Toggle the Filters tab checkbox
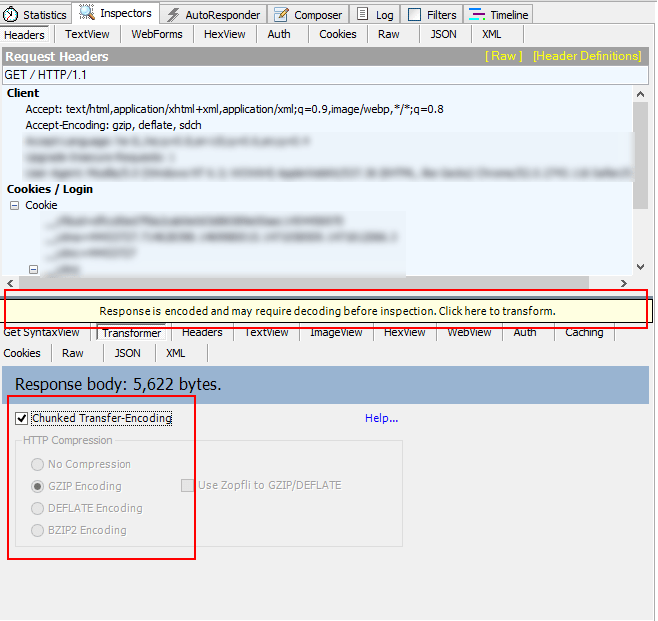This screenshot has height=621, width=658. [x=414, y=15]
